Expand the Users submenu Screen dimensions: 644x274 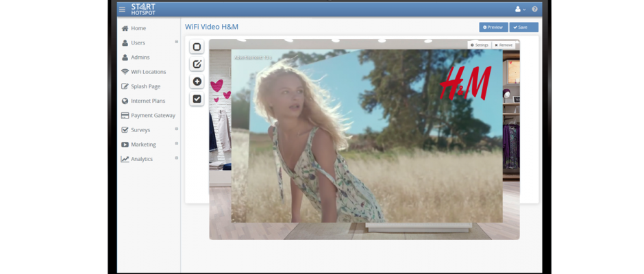coord(177,42)
